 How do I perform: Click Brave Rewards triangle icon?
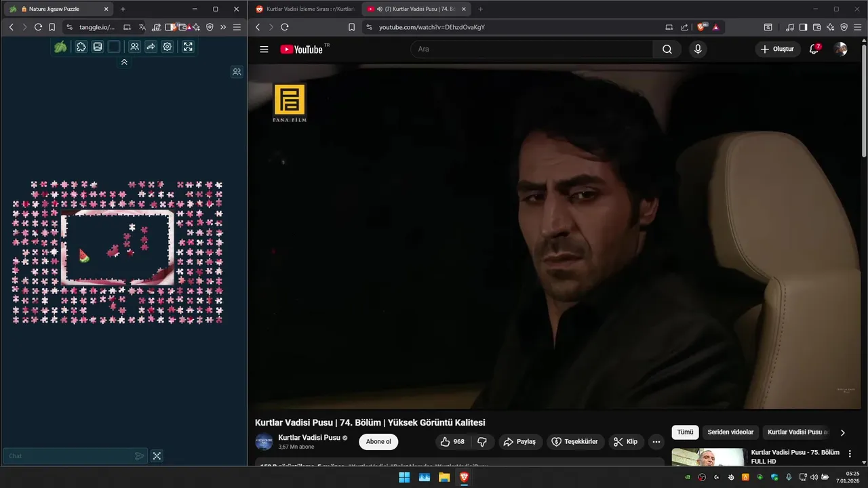coord(715,27)
